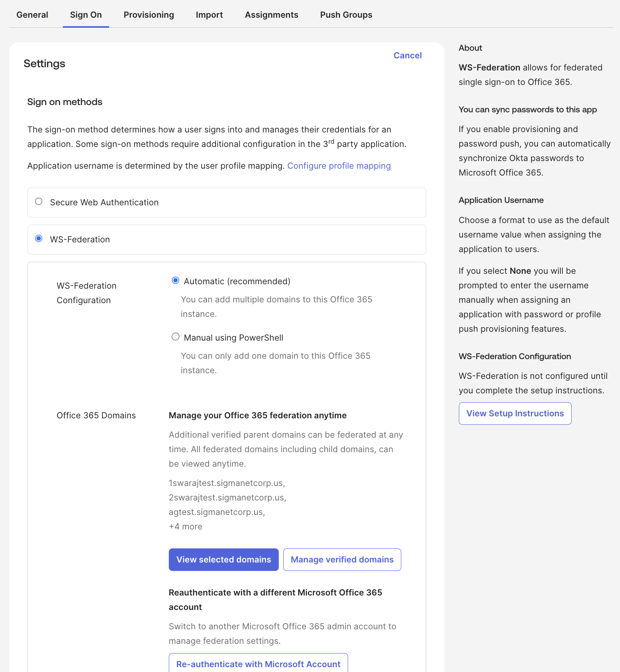Screen dimensions: 620x672
Task: Click the 1swarajtest.sigmanetcorp.us domain entry
Action: point(226,483)
